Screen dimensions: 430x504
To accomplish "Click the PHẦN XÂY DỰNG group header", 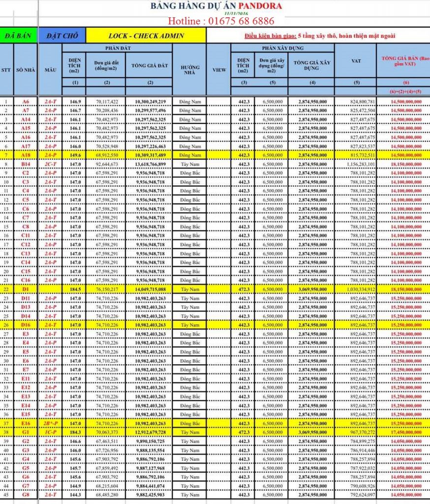I will (282, 48).
